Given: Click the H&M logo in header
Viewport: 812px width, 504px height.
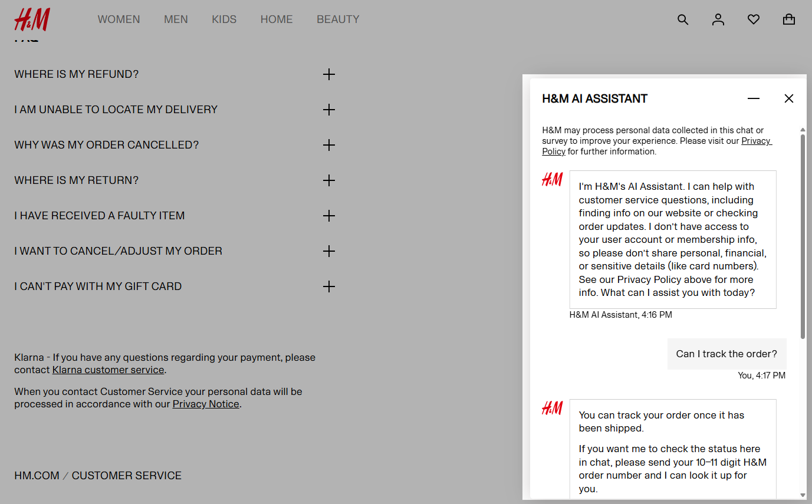Looking at the screenshot, I should click(x=32, y=19).
